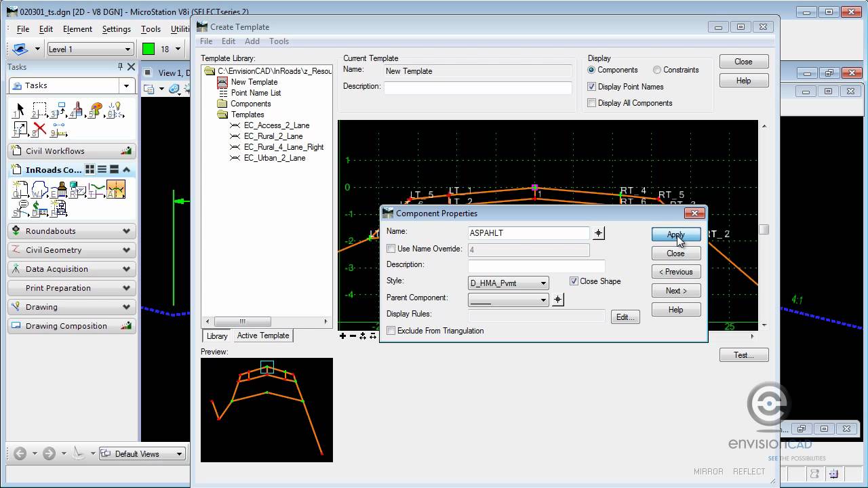Click target button beside Parent Component
The height and width of the screenshot is (488, 868).
tap(557, 300)
